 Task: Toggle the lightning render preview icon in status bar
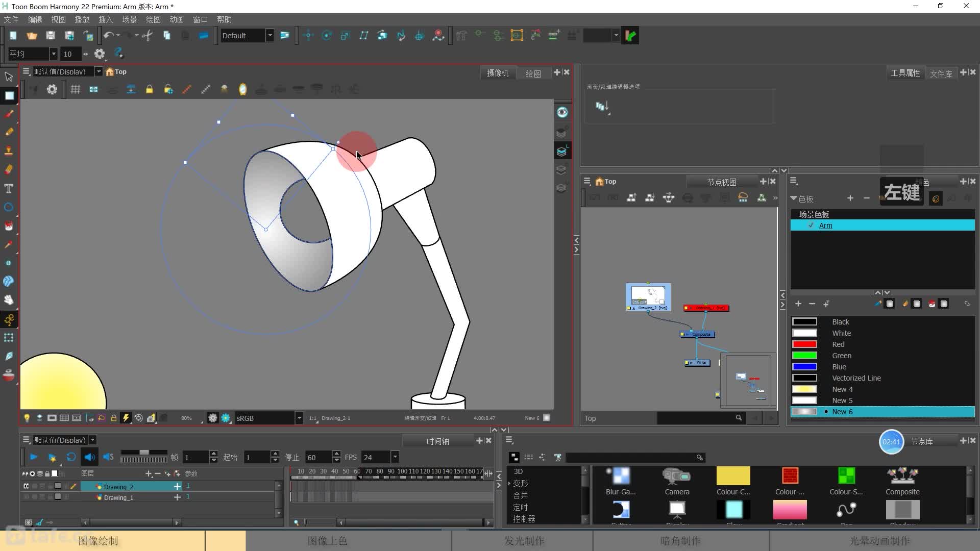pyautogui.click(x=126, y=418)
